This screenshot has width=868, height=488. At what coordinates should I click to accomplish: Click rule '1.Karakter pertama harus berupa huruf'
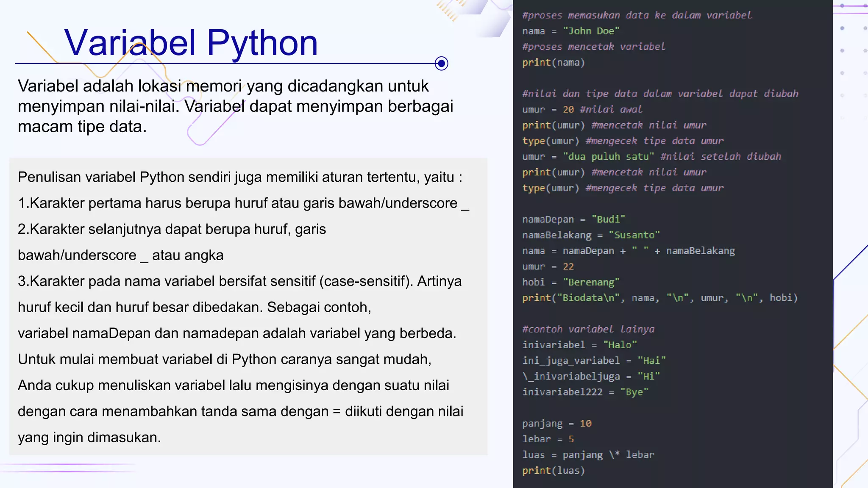pos(243,203)
